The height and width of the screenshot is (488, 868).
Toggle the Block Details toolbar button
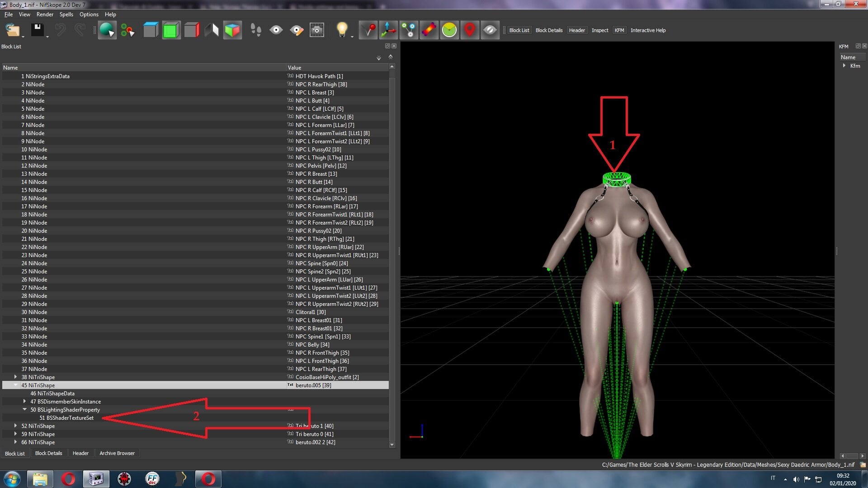coord(549,30)
